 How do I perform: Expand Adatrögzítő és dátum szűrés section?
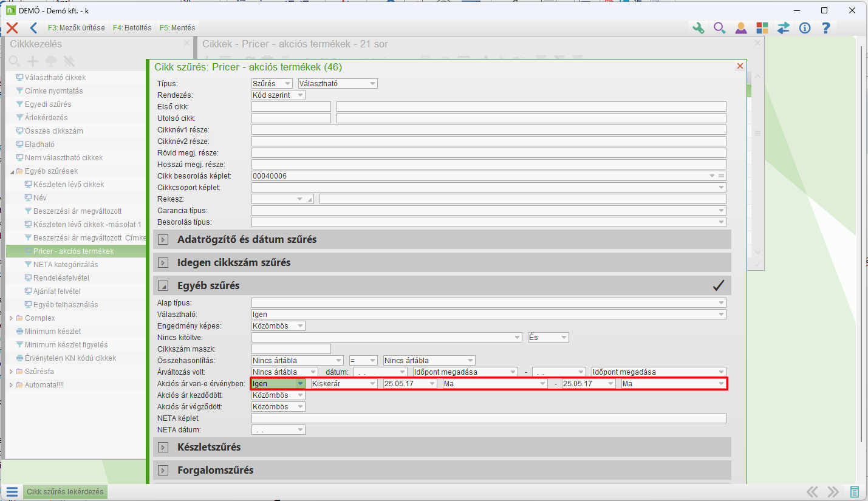click(x=163, y=239)
